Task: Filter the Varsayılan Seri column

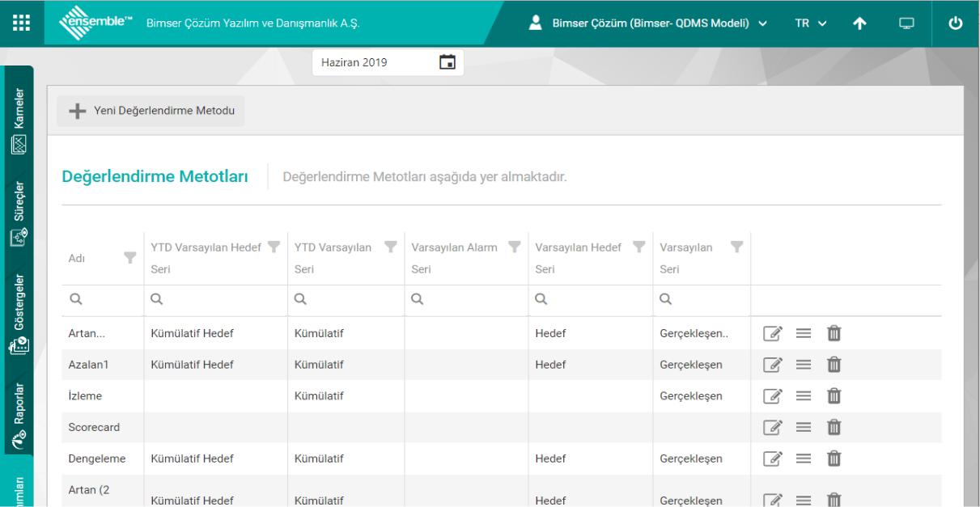Action: (x=736, y=247)
